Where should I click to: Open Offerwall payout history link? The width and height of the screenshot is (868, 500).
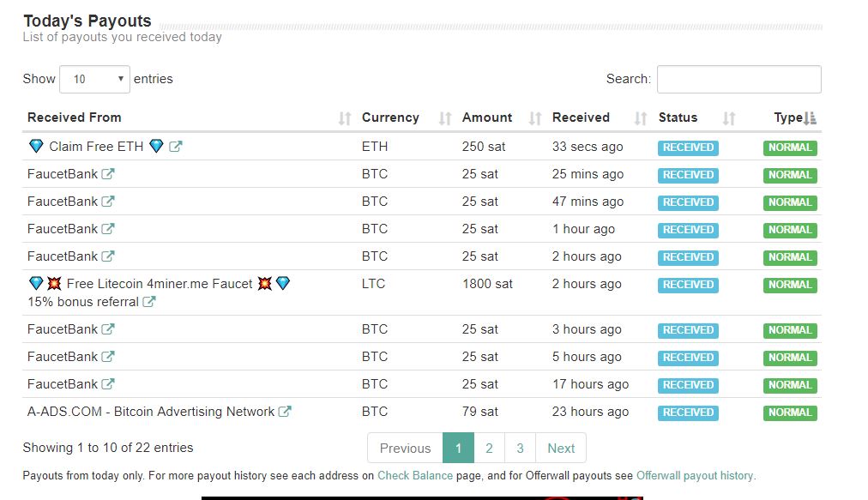point(695,476)
